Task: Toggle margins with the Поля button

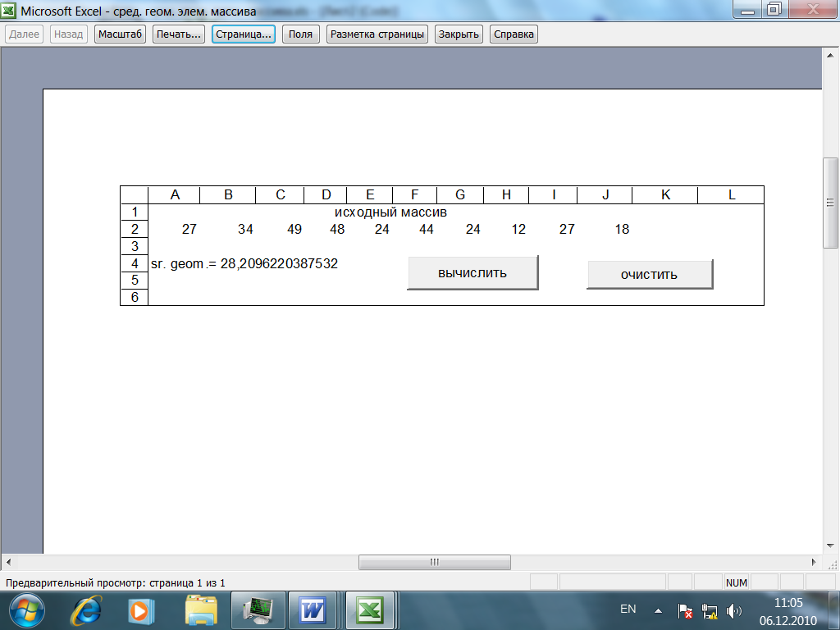Action: [300, 34]
